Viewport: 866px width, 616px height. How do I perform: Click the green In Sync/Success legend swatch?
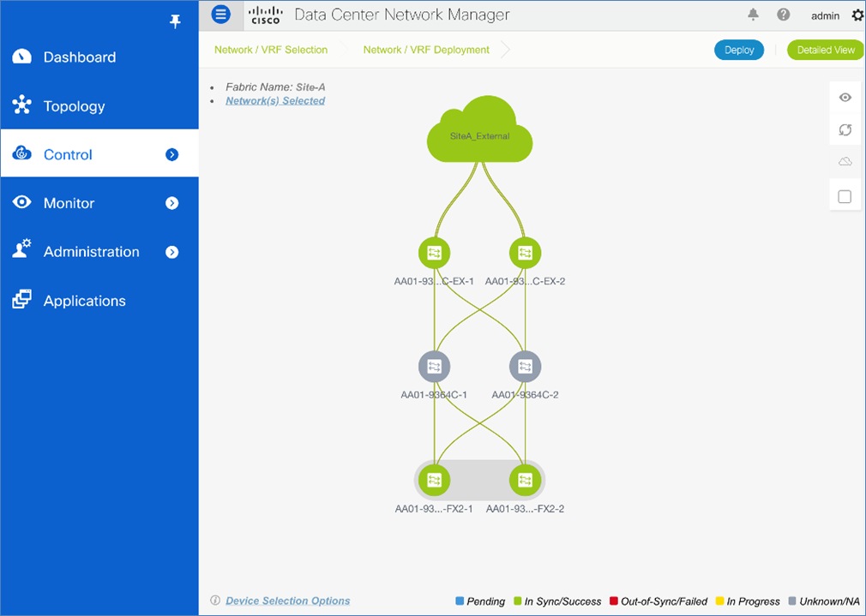pyautogui.click(x=518, y=601)
